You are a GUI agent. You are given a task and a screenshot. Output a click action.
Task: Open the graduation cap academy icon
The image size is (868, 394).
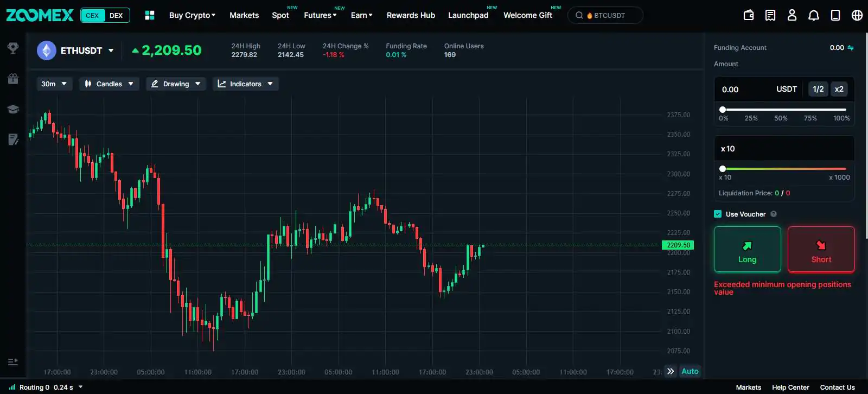click(13, 109)
